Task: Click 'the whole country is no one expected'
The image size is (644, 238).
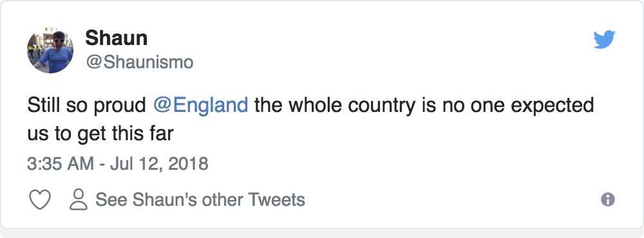Action: pyautogui.click(x=424, y=106)
